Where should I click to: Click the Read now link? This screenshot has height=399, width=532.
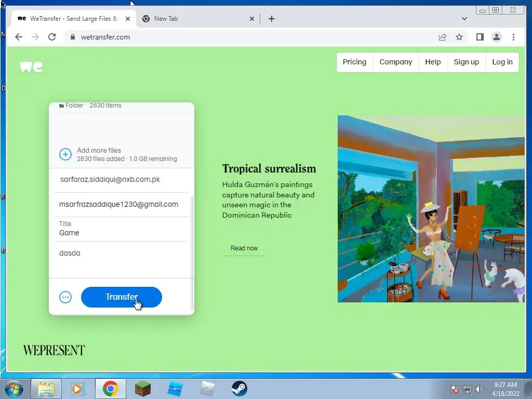tap(244, 248)
